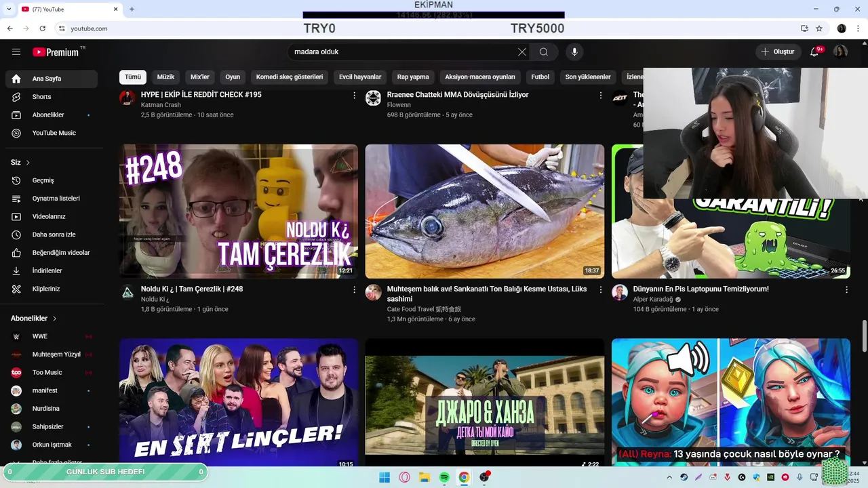
Task: Play the ДЖАРО & ХАНЗА music thumbnail
Action: [x=485, y=403]
